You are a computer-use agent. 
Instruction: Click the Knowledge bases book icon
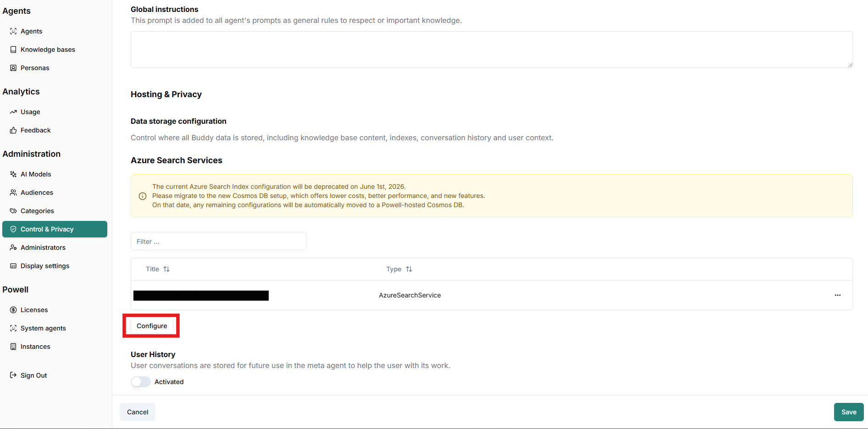(13, 49)
